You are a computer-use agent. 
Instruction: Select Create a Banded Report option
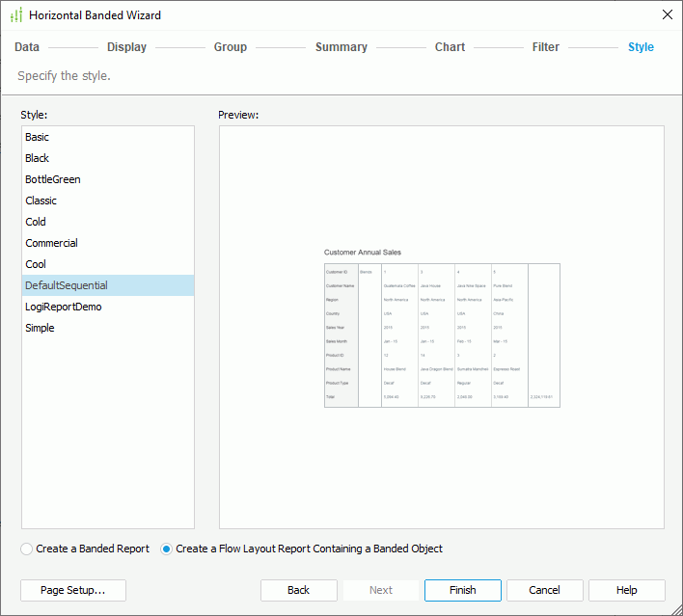(28, 549)
